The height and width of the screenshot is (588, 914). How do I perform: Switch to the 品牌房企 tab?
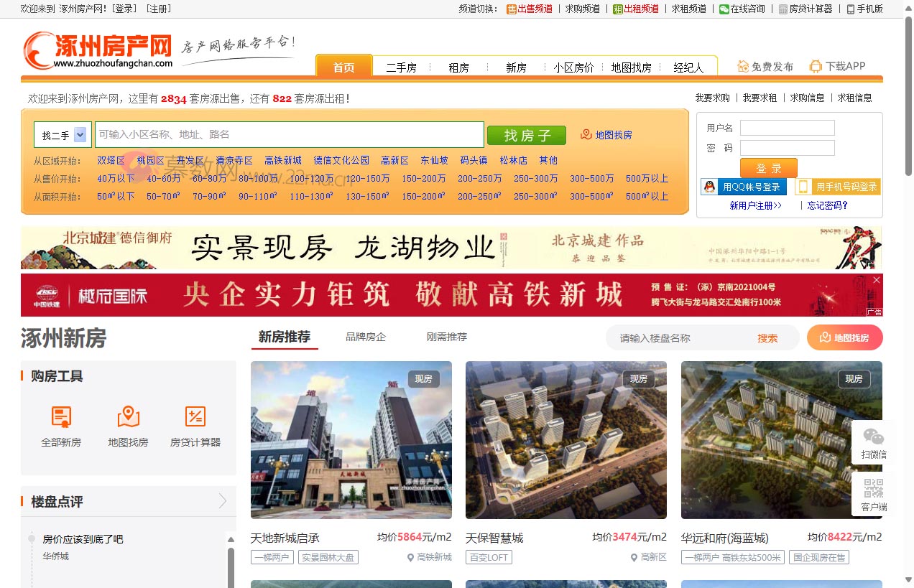(x=365, y=336)
